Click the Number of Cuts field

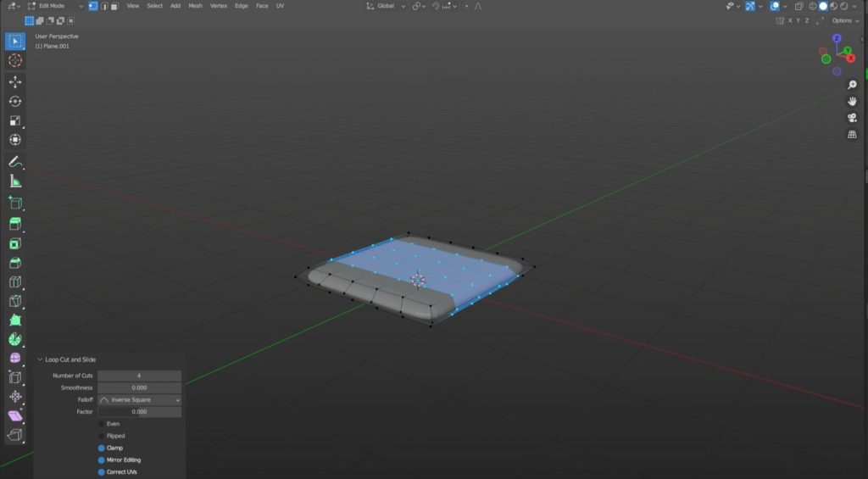pos(140,376)
